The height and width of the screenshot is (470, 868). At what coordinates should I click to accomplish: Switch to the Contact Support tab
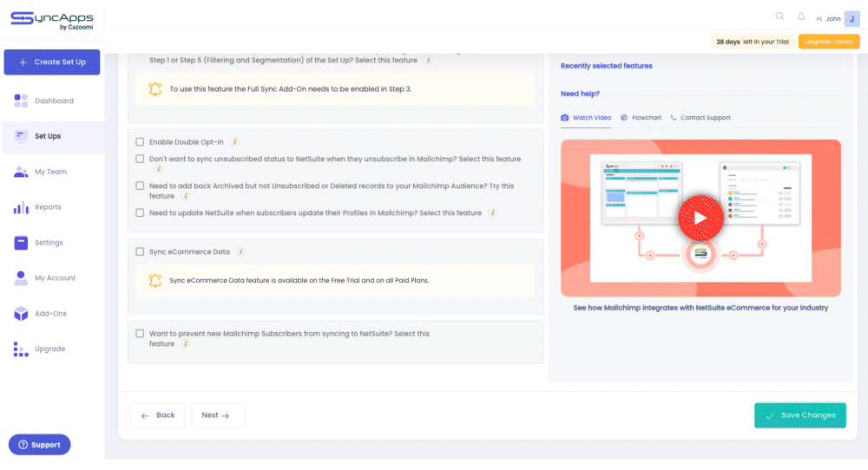700,118
